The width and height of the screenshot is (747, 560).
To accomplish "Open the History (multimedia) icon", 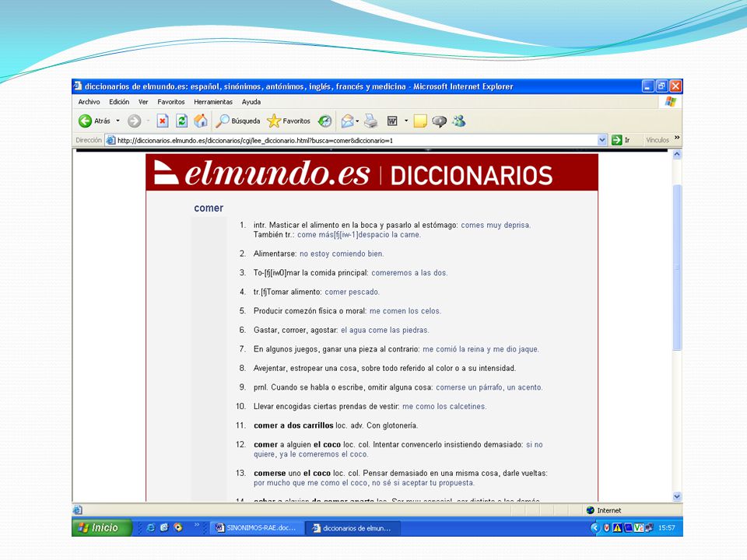I will [x=325, y=121].
